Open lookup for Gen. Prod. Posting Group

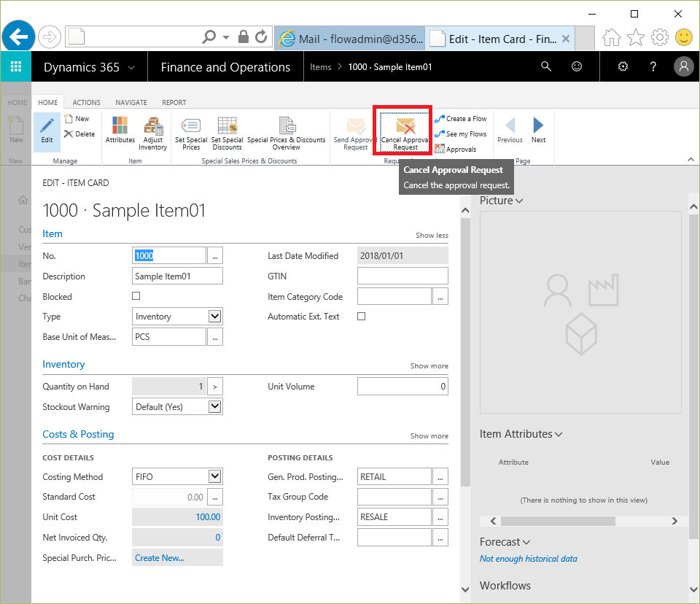[x=440, y=476]
